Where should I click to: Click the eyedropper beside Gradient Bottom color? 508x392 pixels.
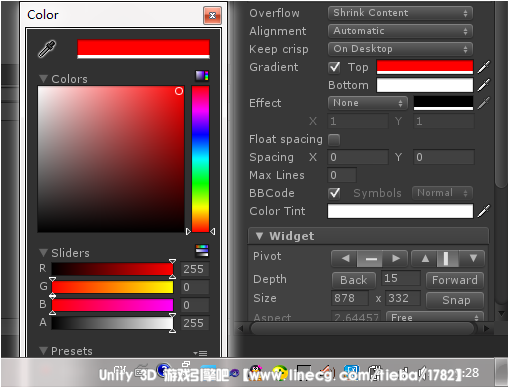(x=484, y=85)
